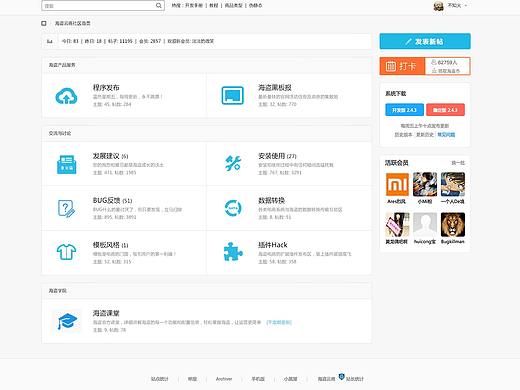Open the 帮助 footer link
The image size is (520, 390).
click(192, 379)
